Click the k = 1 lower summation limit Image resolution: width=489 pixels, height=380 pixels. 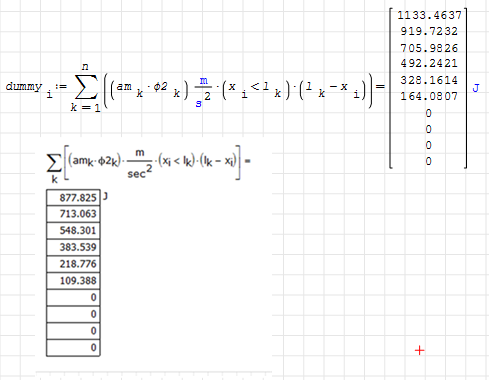tap(85, 108)
